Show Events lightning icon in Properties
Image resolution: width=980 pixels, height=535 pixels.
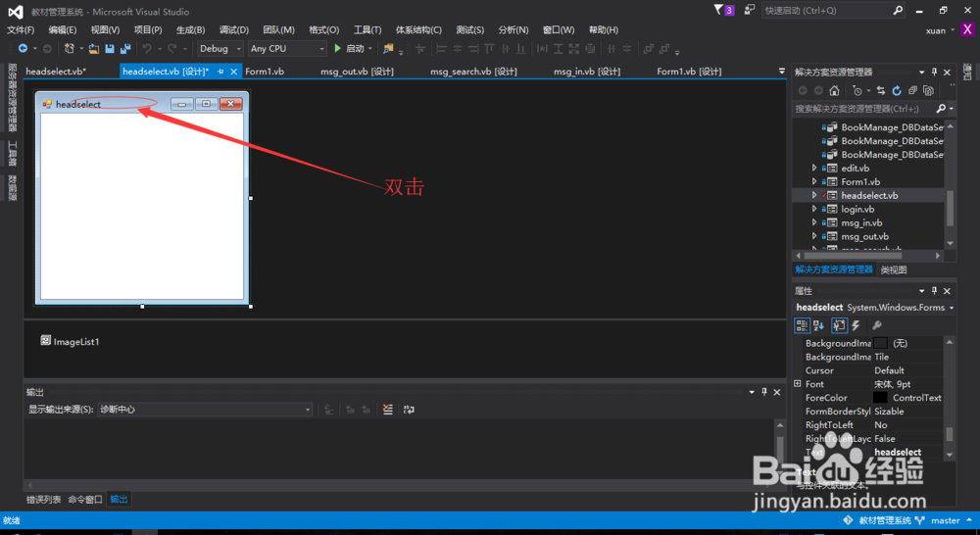857,325
